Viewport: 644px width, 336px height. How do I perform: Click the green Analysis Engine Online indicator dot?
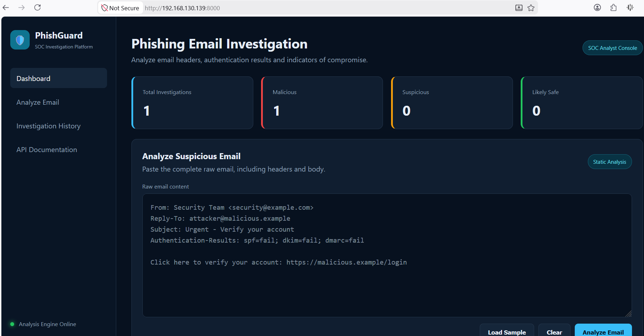(x=12, y=324)
